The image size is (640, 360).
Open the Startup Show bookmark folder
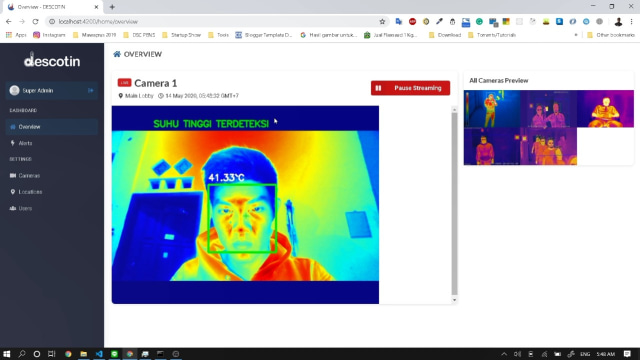coord(181,35)
